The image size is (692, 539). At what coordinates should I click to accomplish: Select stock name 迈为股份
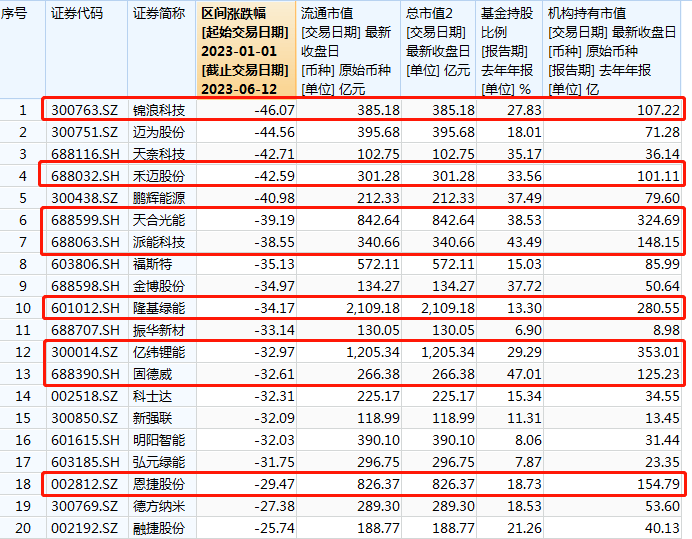[x=159, y=132]
